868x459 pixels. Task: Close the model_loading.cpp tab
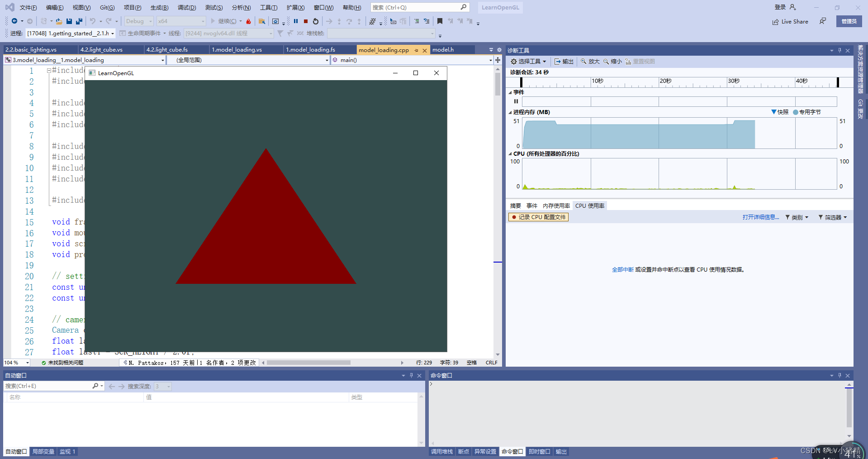425,50
